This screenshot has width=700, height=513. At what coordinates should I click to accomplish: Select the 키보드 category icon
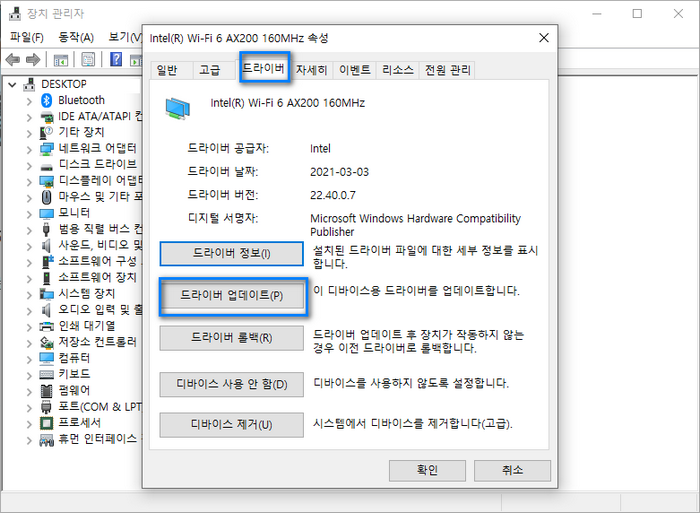(46, 374)
